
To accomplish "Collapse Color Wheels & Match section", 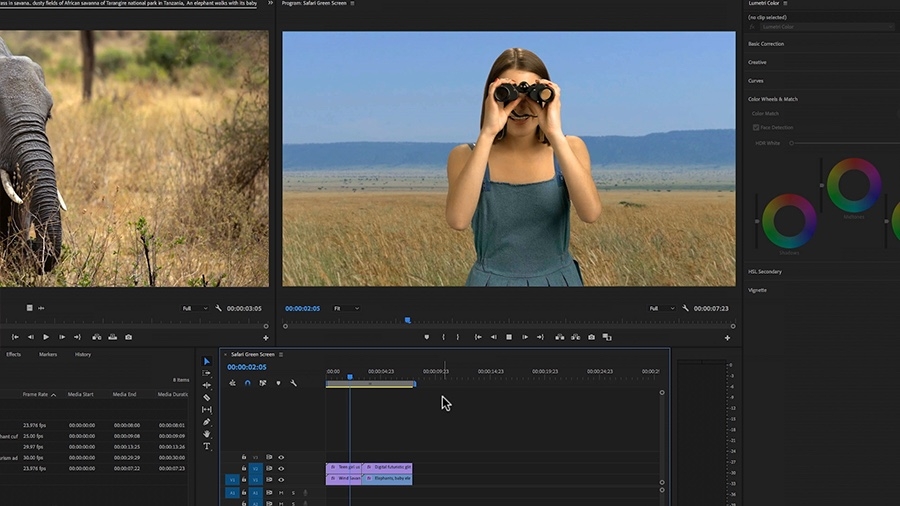I will (773, 99).
